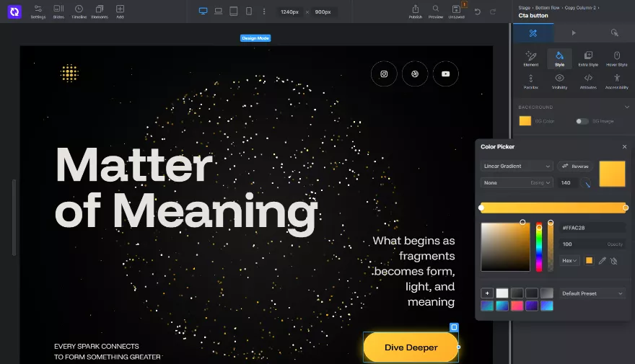Select the pink-red preset color swatch
Viewport: 635px width, 364px height.
coord(517,306)
